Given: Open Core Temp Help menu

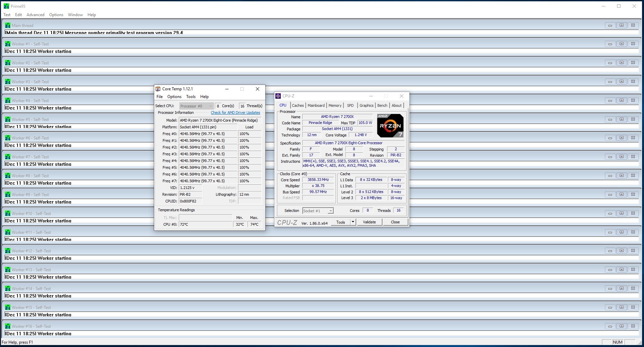Looking at the screenshot, I should [x=204, y=97].
